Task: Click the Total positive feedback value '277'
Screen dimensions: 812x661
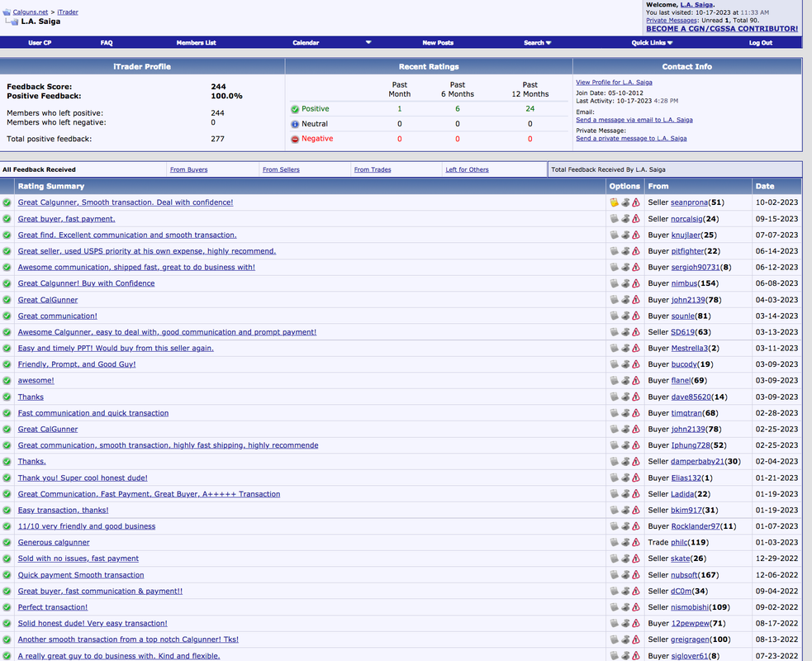Action: click(217, 139)
